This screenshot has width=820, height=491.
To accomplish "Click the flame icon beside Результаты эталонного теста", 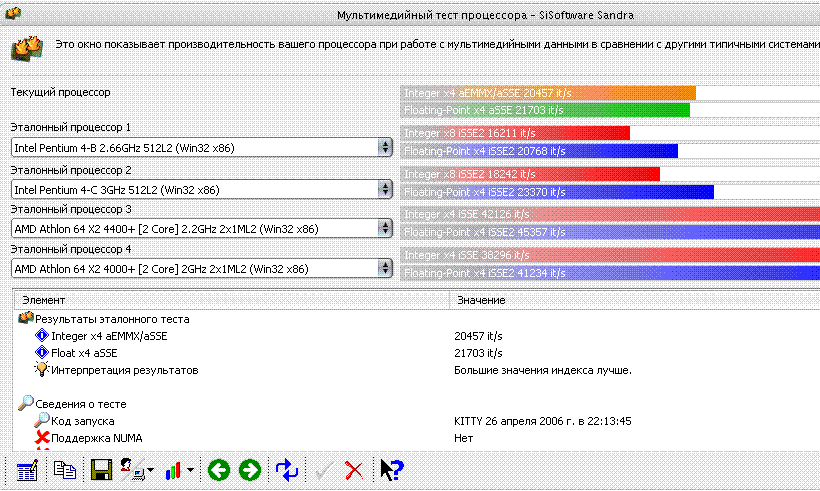I will click(x=26, y=318).
